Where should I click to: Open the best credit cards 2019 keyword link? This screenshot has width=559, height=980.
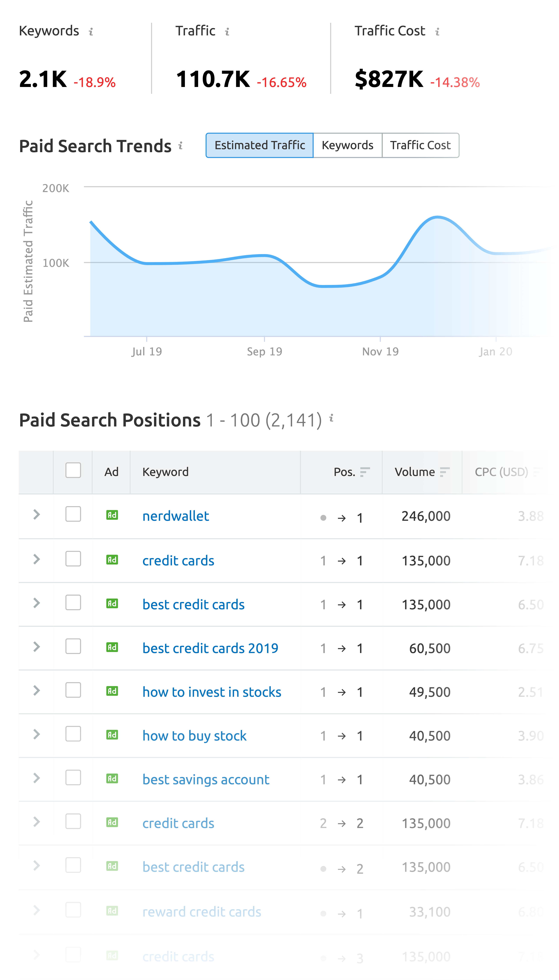(210, 649)
